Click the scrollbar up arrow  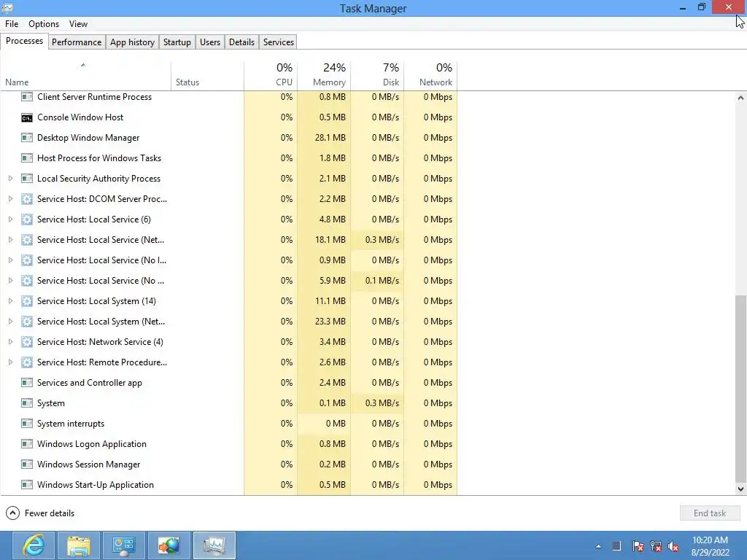click(740, 98)
